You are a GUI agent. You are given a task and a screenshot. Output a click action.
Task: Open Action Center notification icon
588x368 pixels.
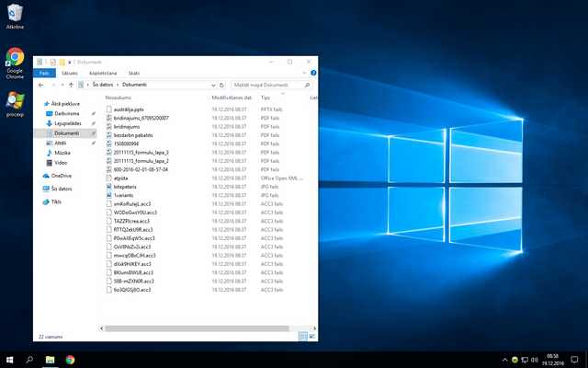click(574, 360)
